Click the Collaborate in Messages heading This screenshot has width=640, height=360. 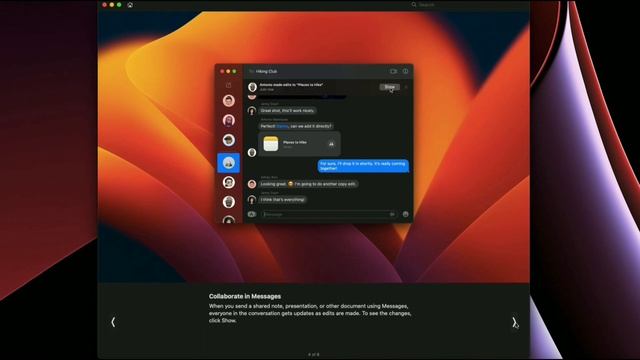[x=245, y=296]
